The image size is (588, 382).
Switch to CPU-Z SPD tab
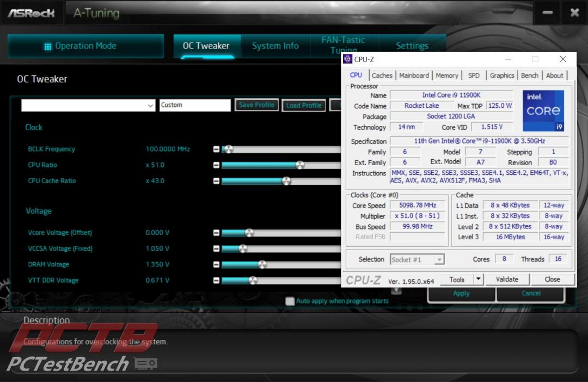pos(474,75)
